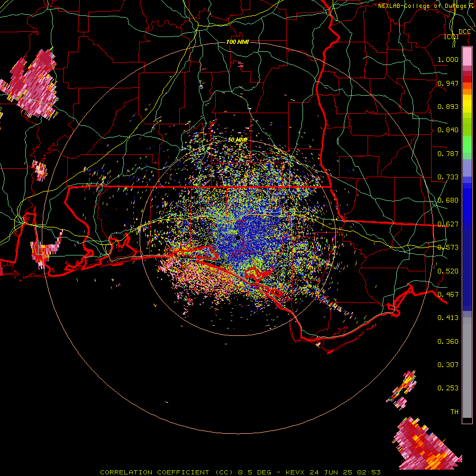
Task: Select the 0.627 scale value
Action: (448, 224)
